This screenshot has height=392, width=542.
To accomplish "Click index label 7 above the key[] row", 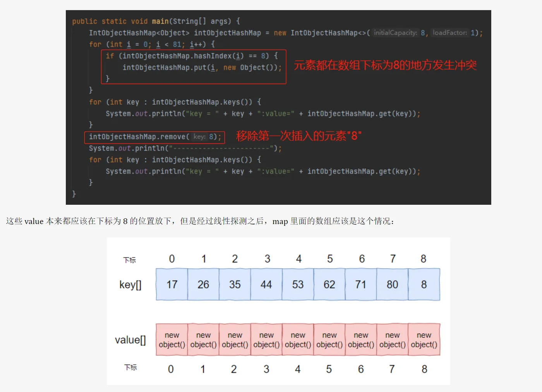I will (x=393, y=259).
